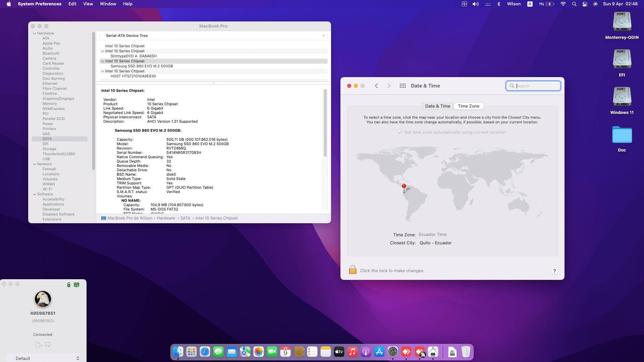
Task: Open Control Center from the menu bar
Action: tap(585, 4)
